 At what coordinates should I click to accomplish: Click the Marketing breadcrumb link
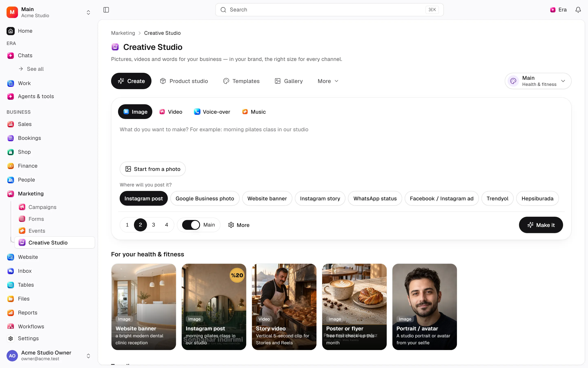point(123,33)
